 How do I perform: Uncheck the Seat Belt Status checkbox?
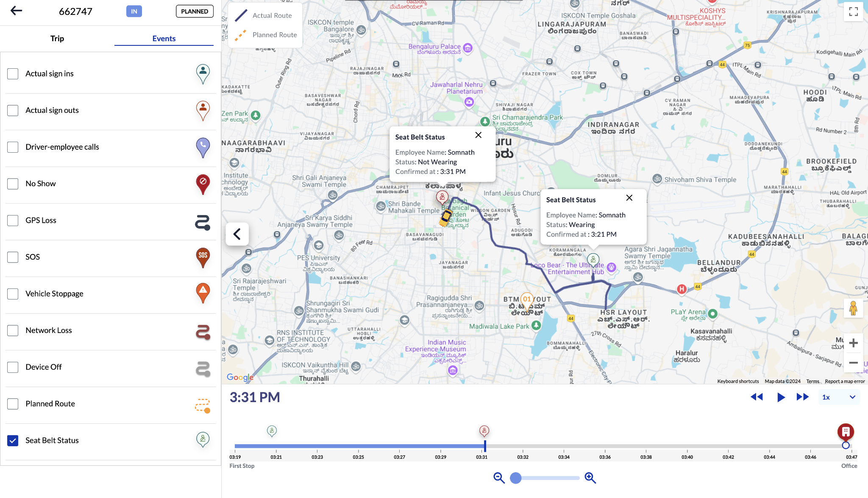(x=13, y=440)
